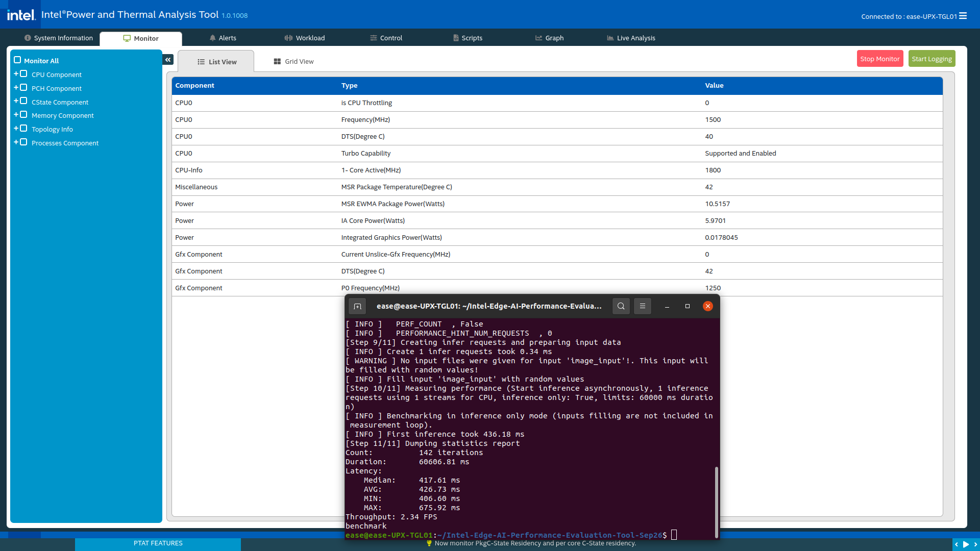The width and height of the screenshot is (980, 551).
Task: Switch to the Grid View tab
Action: tap(293, 62)
